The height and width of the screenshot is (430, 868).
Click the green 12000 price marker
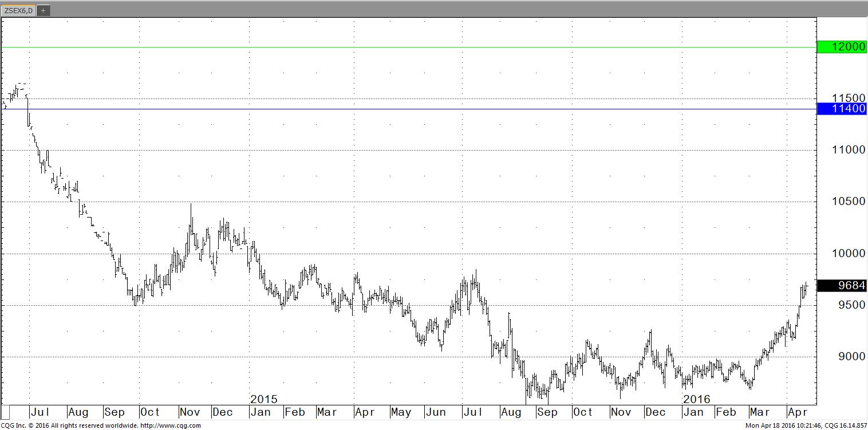[x=842, y=47]
